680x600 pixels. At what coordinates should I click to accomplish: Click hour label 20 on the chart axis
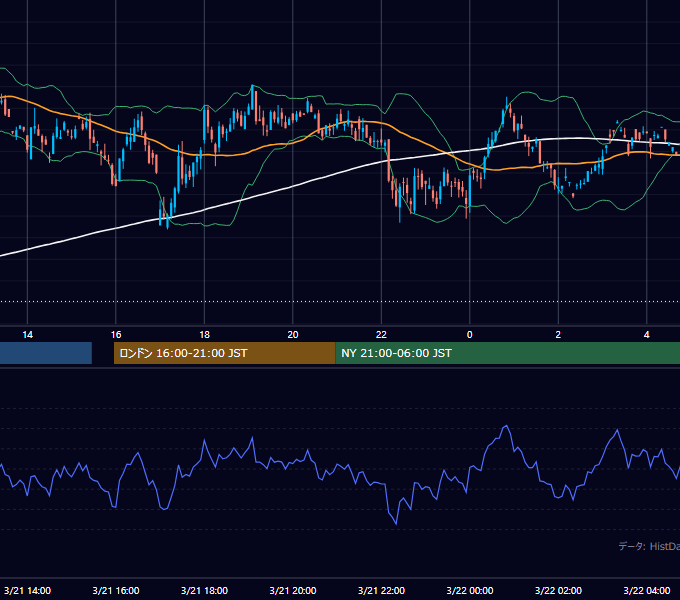pyautogui.click(x=293, y=335)
